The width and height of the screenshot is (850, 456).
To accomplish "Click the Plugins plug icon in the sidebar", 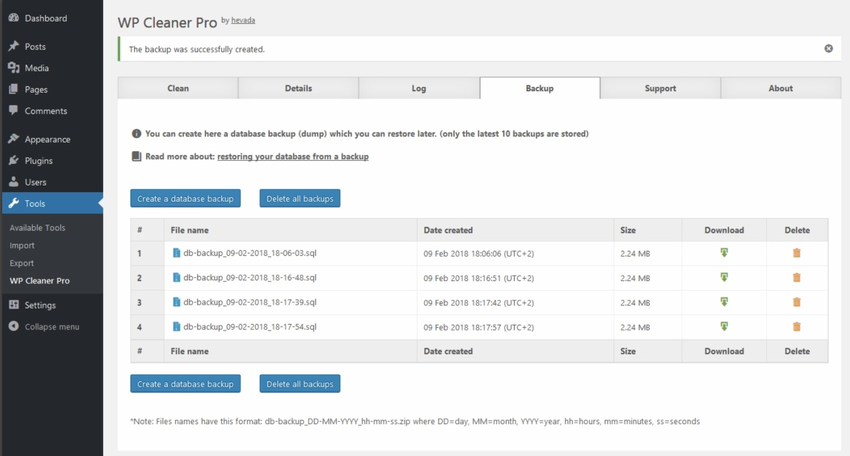I will [x=14, y=160].
